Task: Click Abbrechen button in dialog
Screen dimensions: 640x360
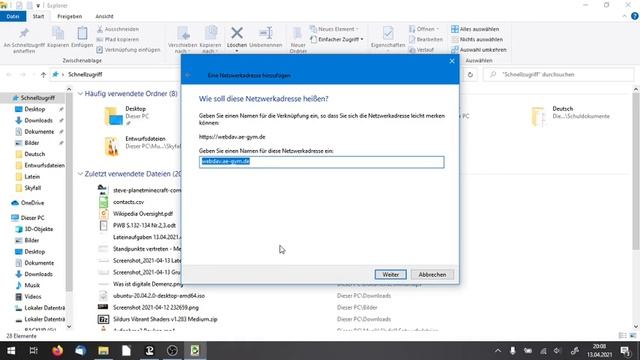Action: [x=432, y=275]
